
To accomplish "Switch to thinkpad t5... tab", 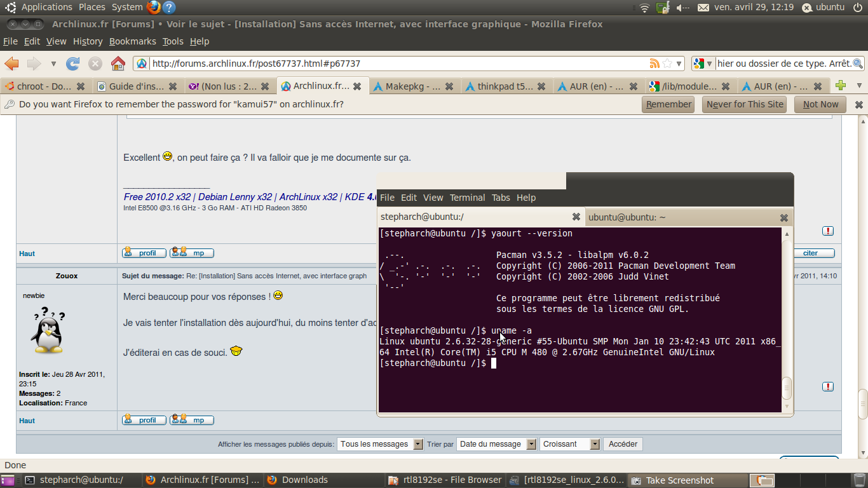I will pos(505,86).
